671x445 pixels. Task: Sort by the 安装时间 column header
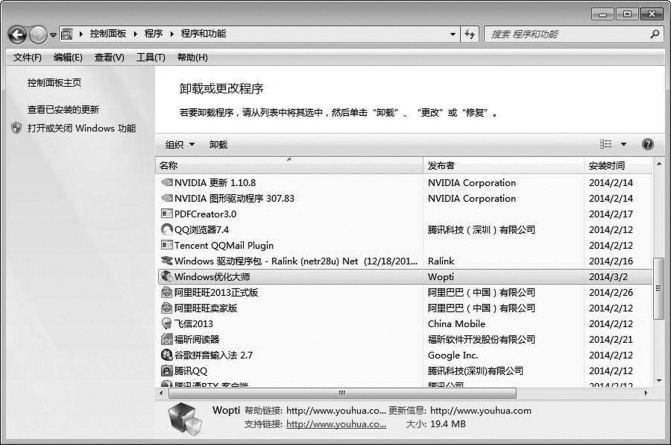click(618, 166)
